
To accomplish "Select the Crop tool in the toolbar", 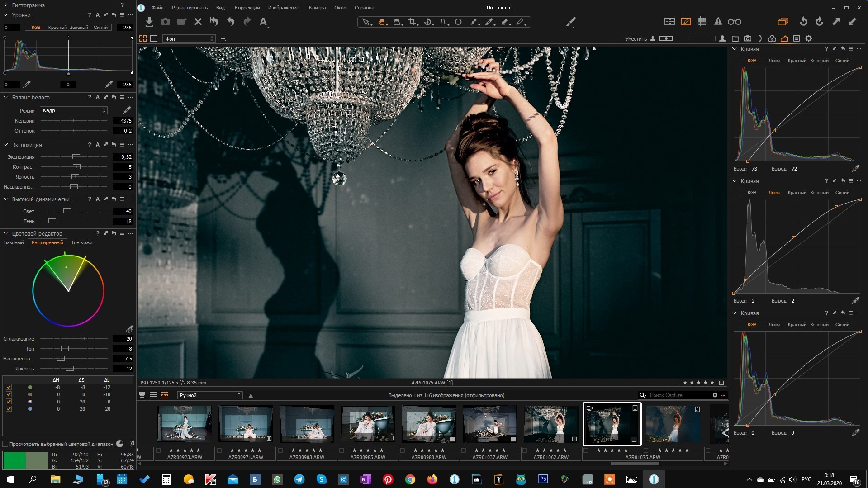I will click(412, 22).
